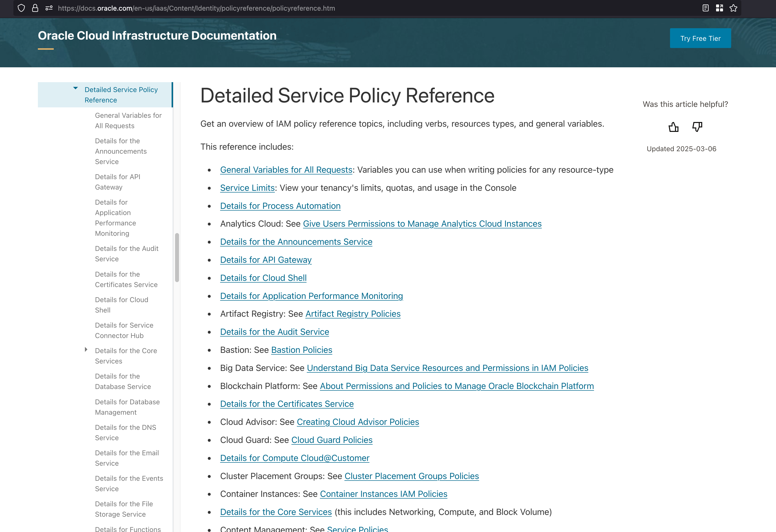This screenshot has width=776, height=532.
Task: Click the QR grid icon in address bar
Action: coord(720,8)
